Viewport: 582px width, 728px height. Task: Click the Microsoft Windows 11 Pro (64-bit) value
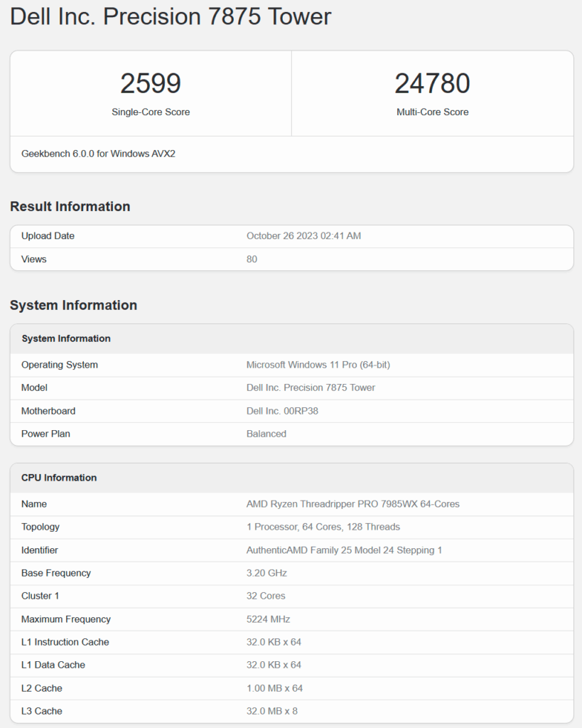[x=318, y=365]
